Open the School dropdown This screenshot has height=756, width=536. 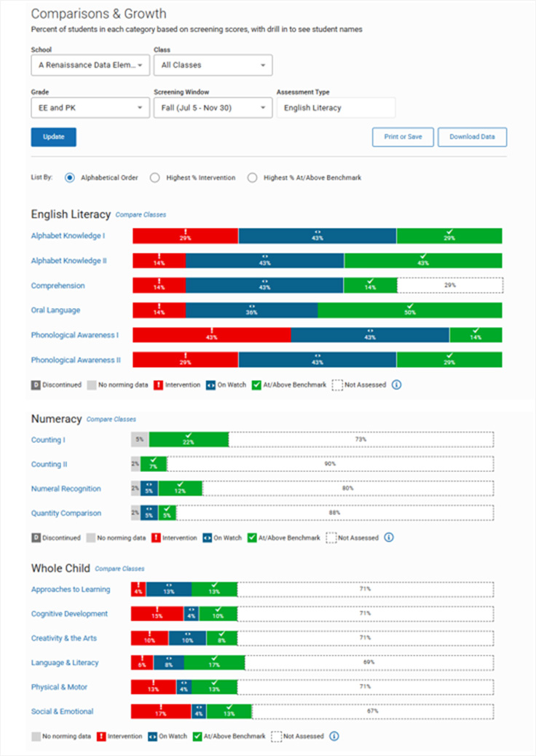tap(90, 65)
